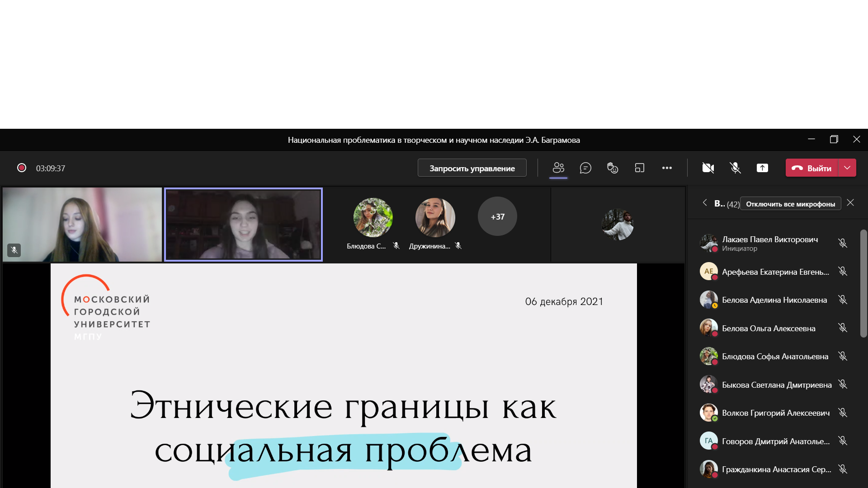Viewport: 868px width, 488px height.
Task: Unmute your microphone
Action: [736, 168]
